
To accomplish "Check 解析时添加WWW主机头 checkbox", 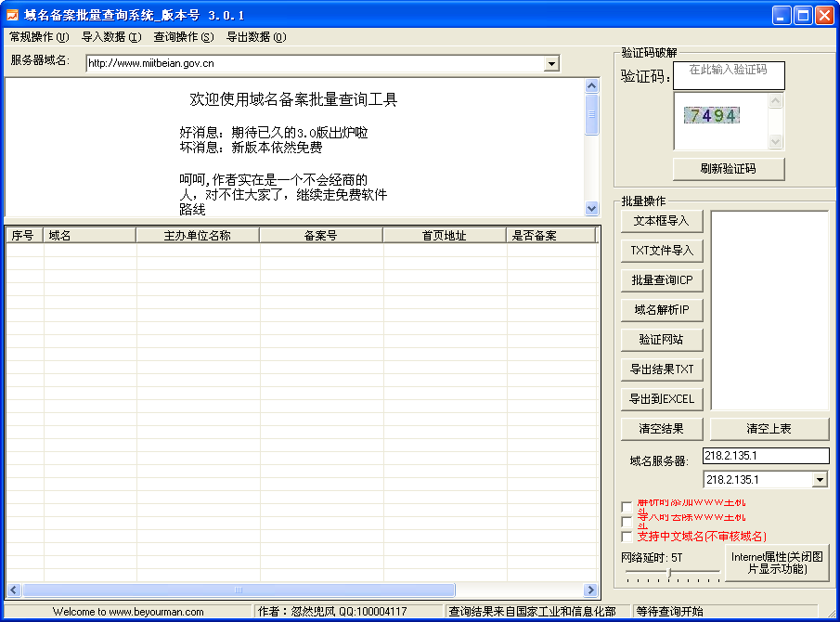I will 627,507.
